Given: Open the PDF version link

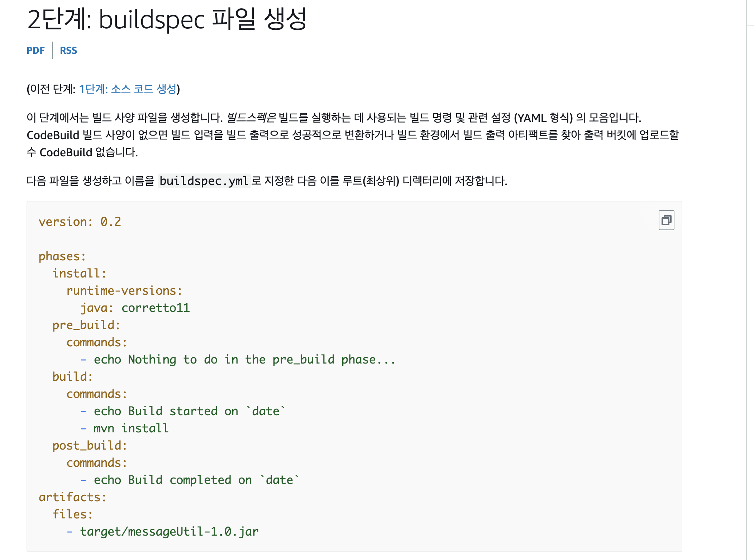Looking at the screenshot, I should [35, 51].
